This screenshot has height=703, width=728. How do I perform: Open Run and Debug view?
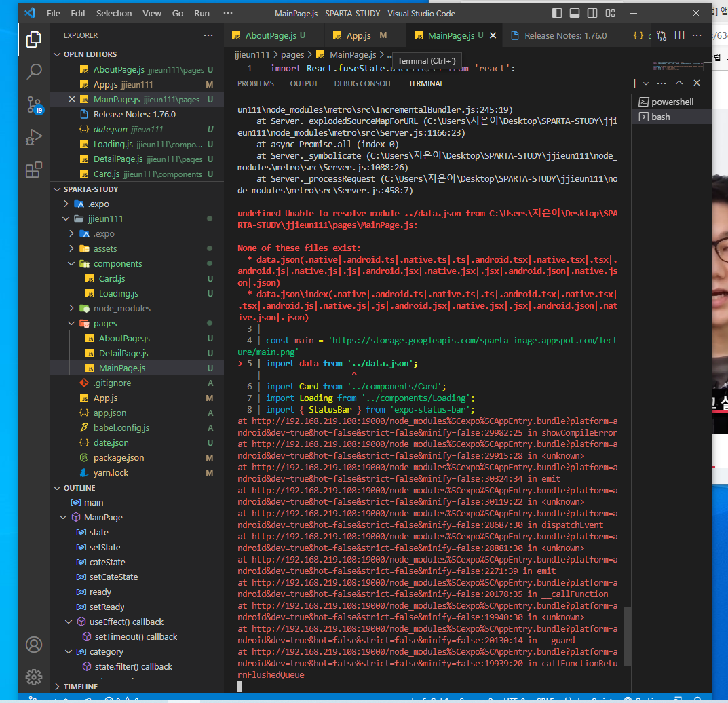coord(33,138)
